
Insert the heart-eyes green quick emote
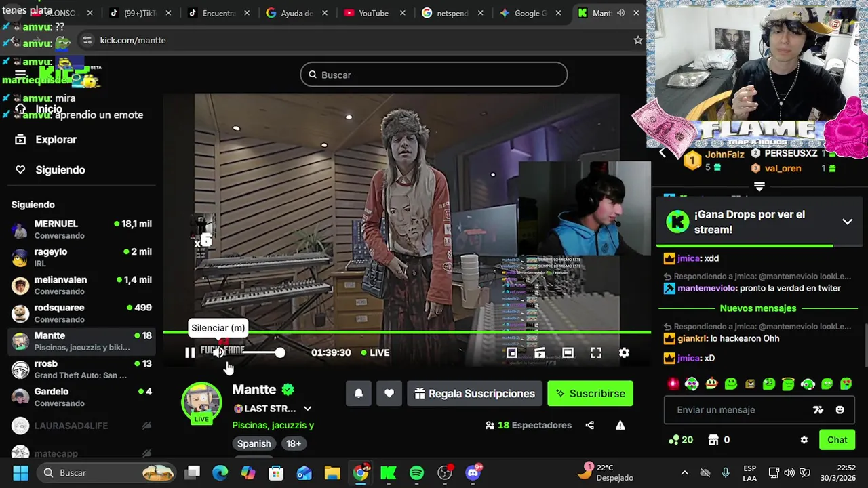pyautogui.click(x=846, y=384)
